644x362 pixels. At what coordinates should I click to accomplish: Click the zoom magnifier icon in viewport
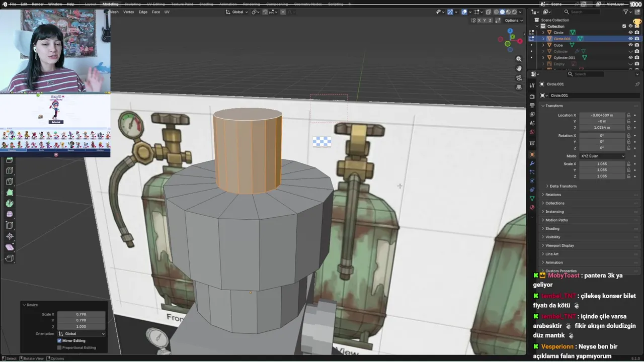[x=519, y=59]
